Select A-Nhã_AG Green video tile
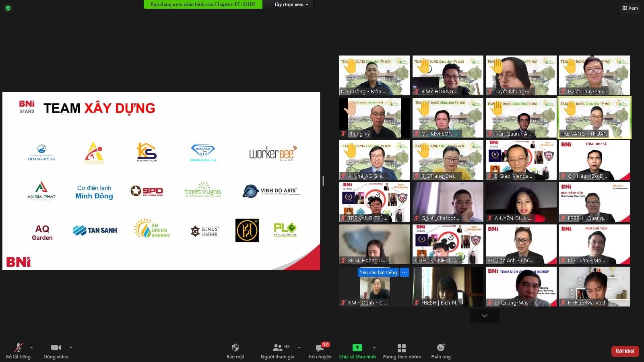The image size is (644, 362). pos(375,160)
